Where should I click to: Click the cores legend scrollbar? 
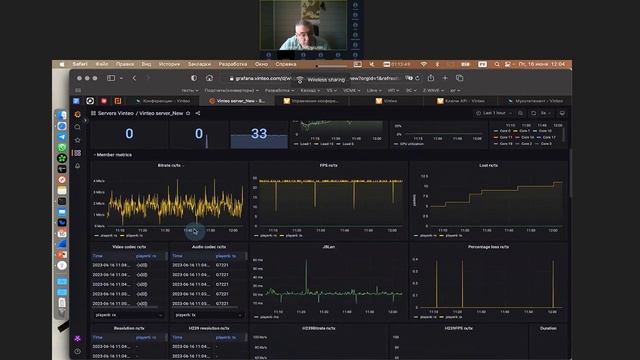pos(564,134)
